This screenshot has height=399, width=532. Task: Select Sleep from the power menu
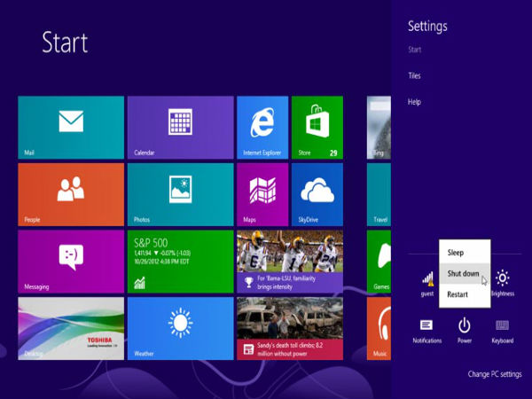tap(456, 253)
